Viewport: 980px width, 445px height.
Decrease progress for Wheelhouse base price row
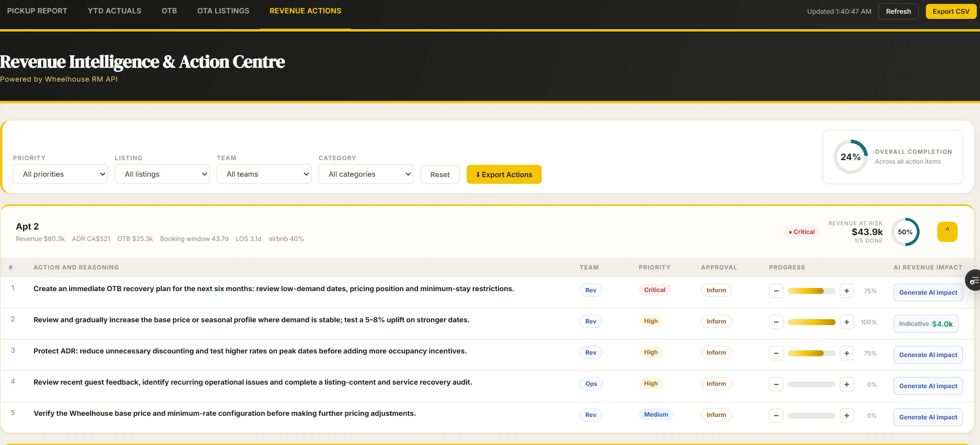776,416
